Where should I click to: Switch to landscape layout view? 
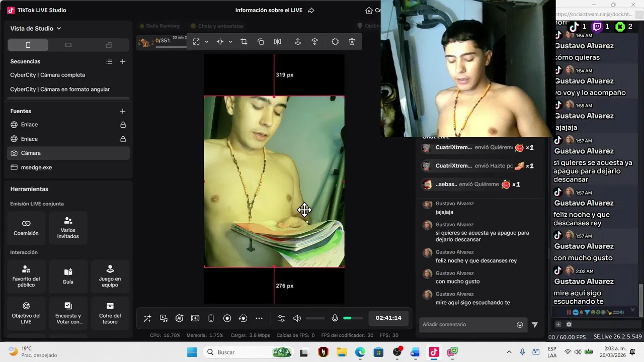[x=68, y=45]
